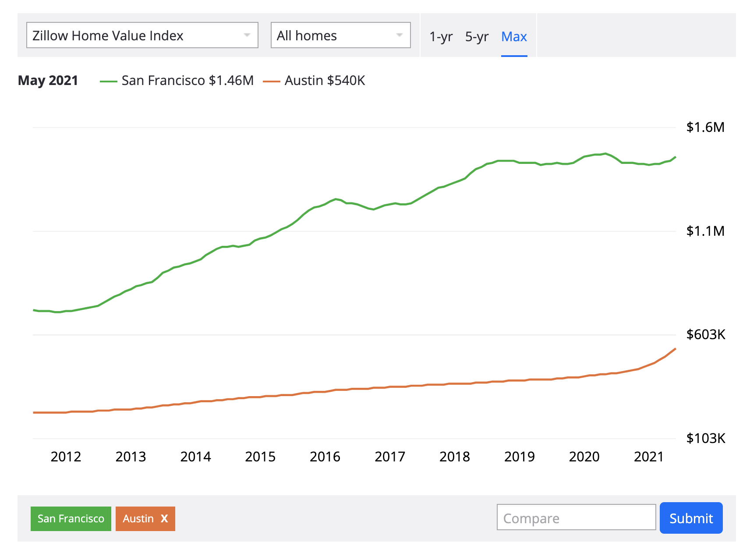Click the San Francisco green tag
Screen dimensions: 750x560
click(x=71, y=519)
